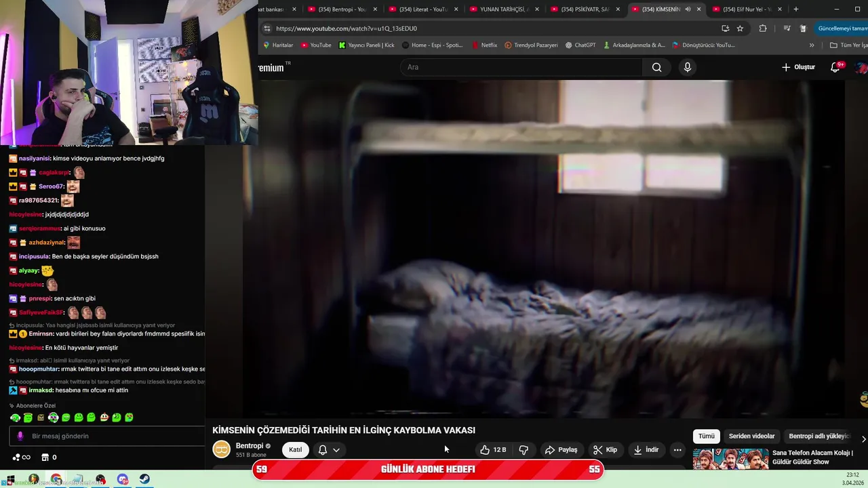
Task: Open the YouTube bookmark
Action: 316,45
